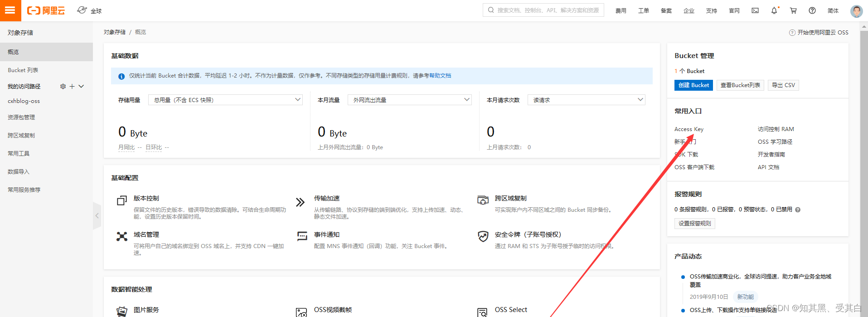Open the API 文档 link
Viewport: 868px width, 317px height.
768,167
